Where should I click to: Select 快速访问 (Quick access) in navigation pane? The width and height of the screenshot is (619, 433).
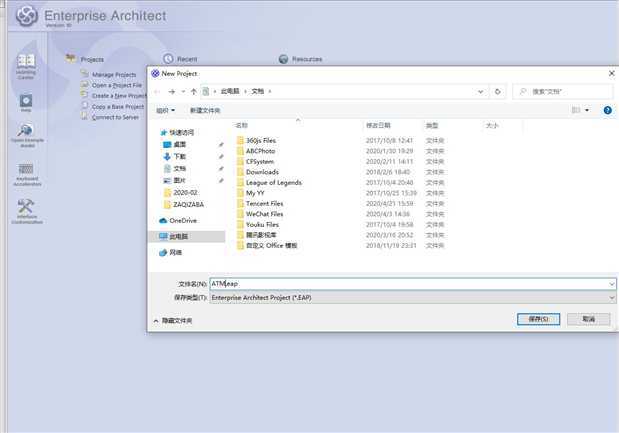[182, 133]
